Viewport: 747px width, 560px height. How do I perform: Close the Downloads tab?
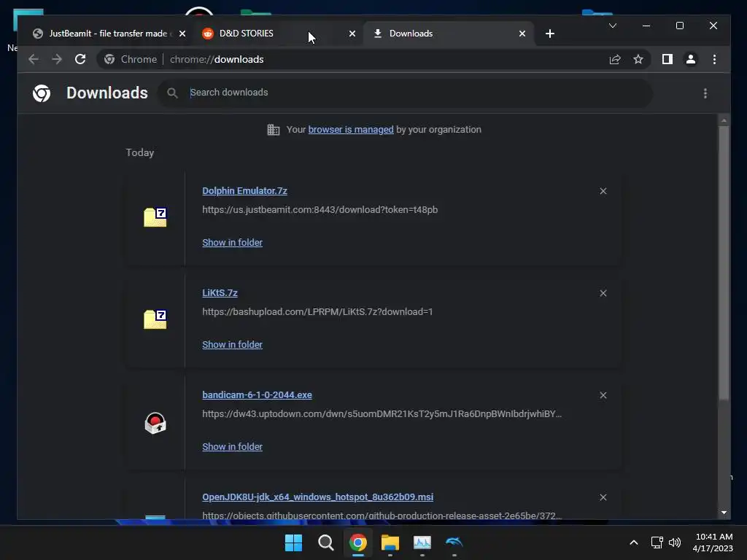pos(522,34)
